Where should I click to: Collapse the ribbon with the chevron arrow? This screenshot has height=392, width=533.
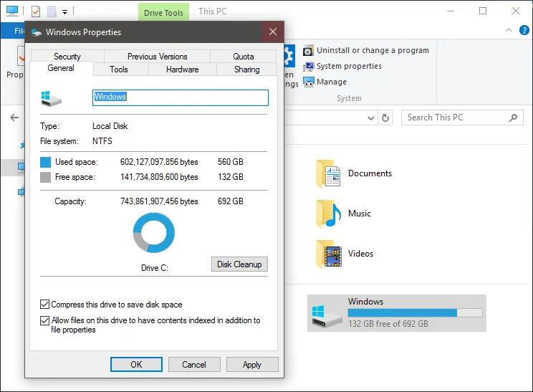pyautogui.click(x=509, y=30)
